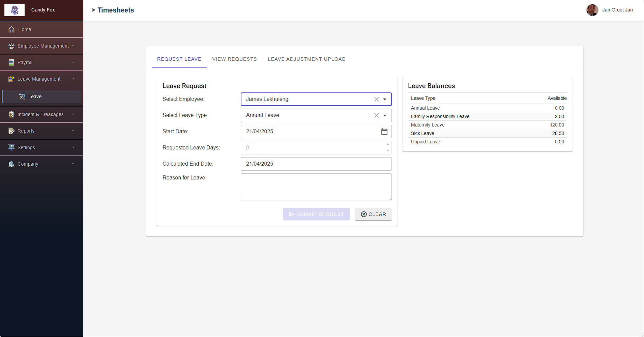Open the Select Leave Type dropdown
This screenshot has width=644, height=337.
(385, 115)
